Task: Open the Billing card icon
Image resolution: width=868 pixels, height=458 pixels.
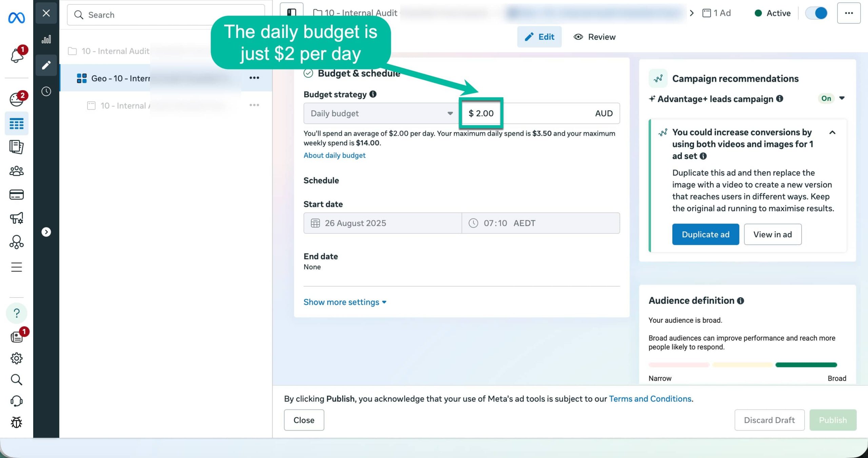Action: coord(16,194)
